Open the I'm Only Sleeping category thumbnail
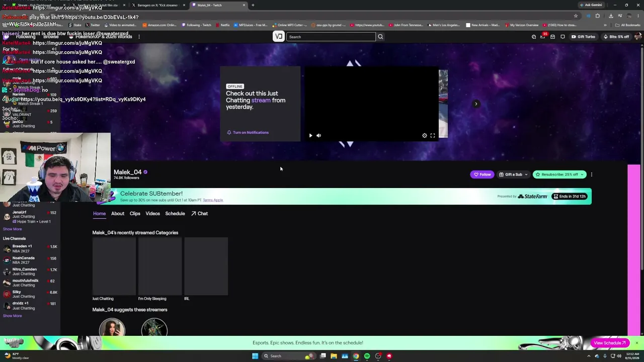 tap(160, 266)
